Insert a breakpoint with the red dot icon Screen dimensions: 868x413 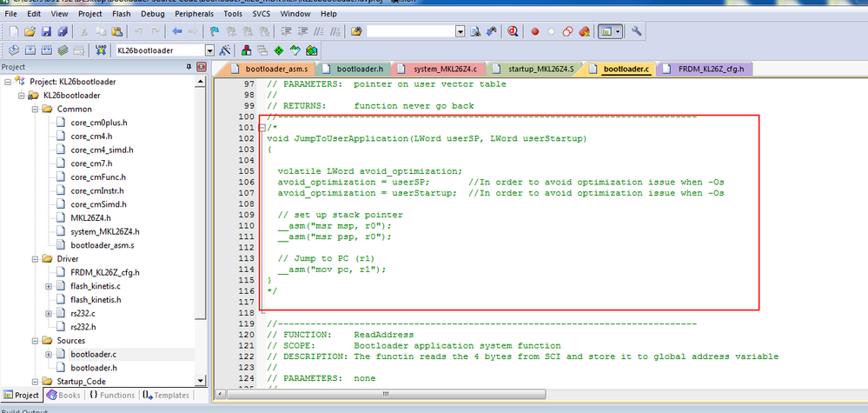pos(534,31)
